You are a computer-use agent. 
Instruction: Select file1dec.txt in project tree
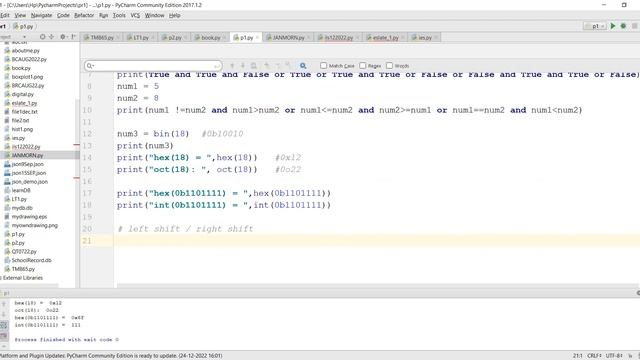(24, 112)
